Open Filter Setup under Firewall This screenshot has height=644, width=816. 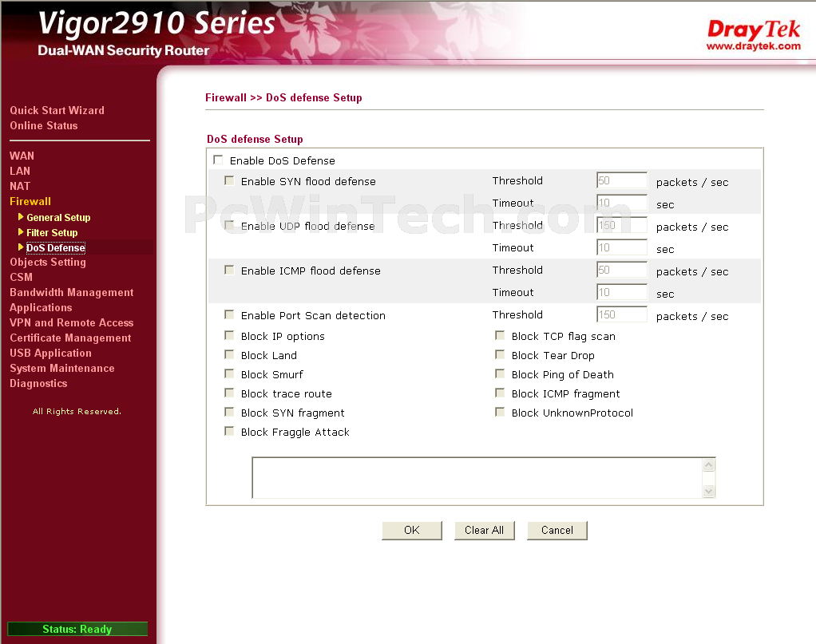52,232
